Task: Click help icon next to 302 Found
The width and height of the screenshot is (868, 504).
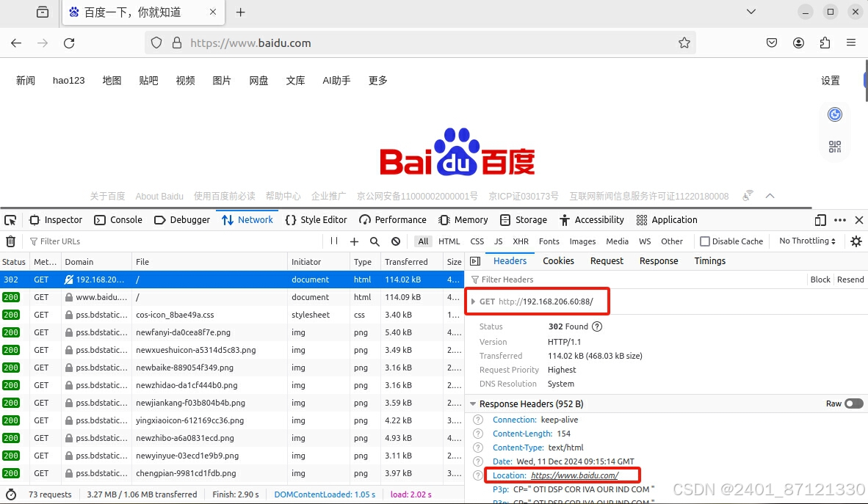Action: [x=597, y=326]
